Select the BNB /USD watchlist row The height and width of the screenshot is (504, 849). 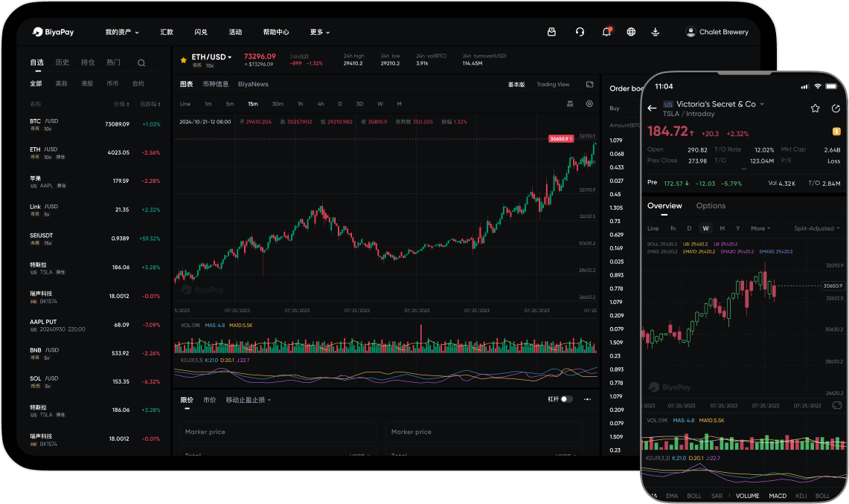tap(94, 353)
